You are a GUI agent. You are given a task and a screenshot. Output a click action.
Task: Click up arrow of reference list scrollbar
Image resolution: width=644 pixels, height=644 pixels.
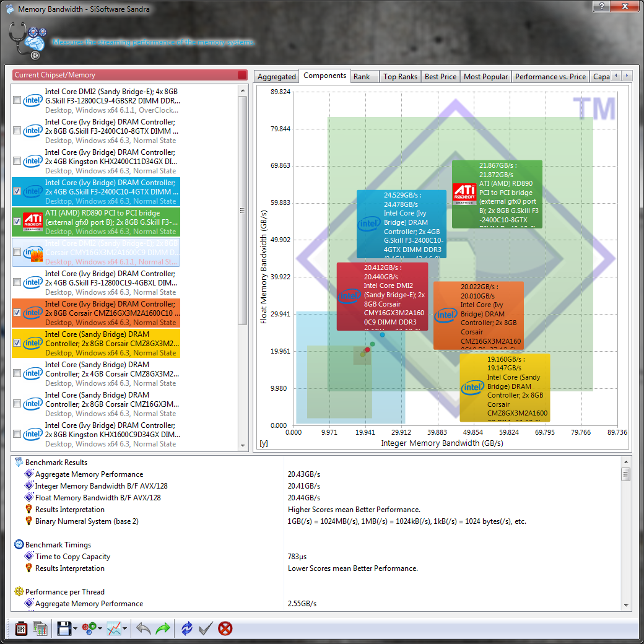[x=243, y=90]
